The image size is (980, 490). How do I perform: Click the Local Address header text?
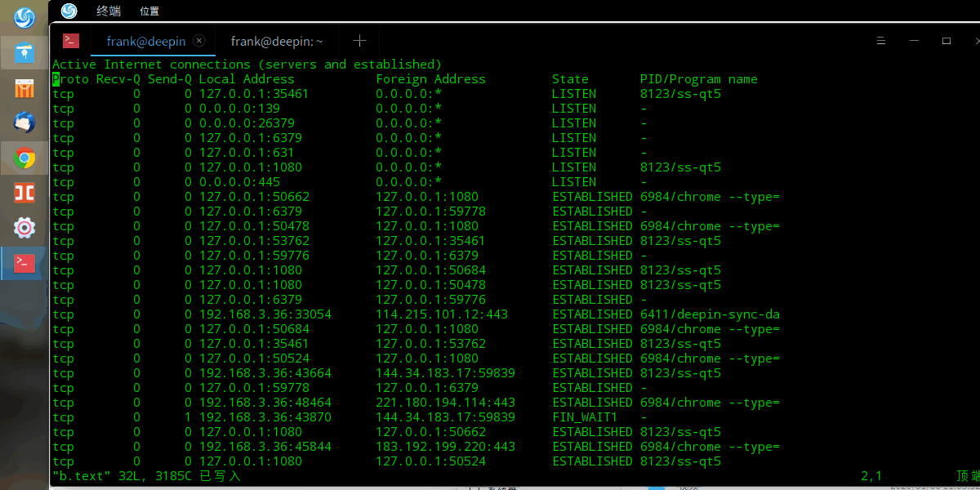click(x=247, y=79)
